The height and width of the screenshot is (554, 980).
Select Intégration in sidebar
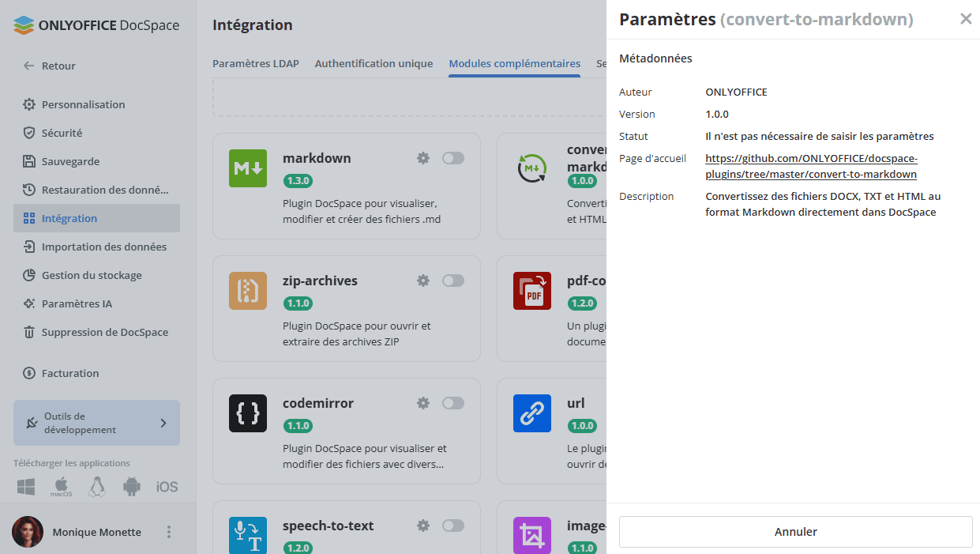pos(96,218)
